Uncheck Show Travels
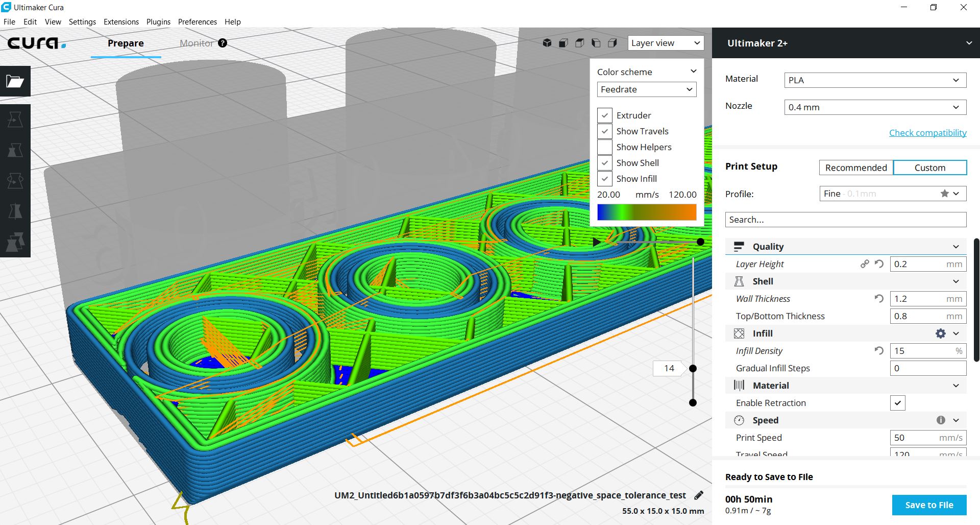This screenshot has height=525, width=980. click(x=605, y=131)
